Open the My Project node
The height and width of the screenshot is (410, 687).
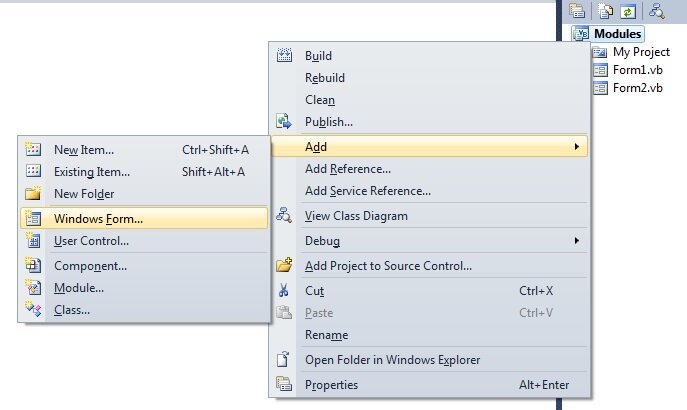click(x=641, y=52)
